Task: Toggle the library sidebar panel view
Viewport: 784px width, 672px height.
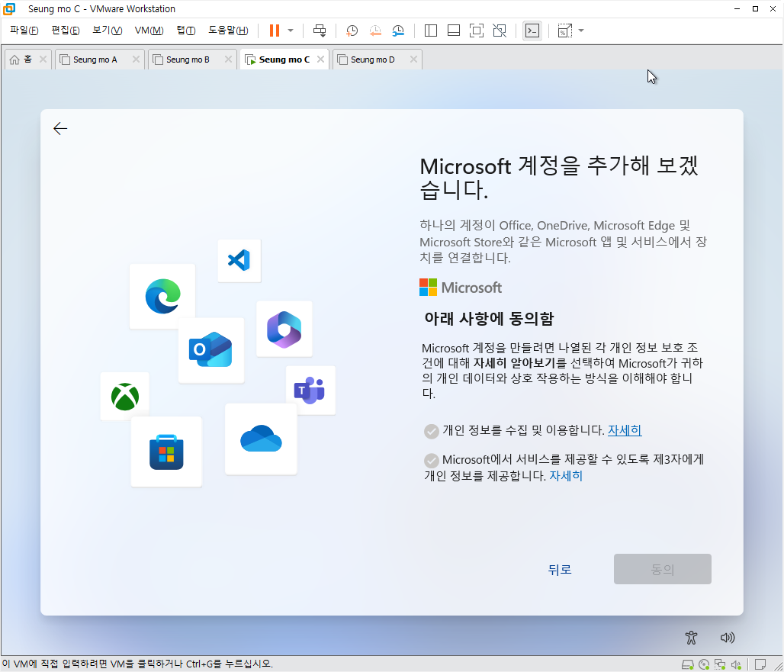Action: click(430, 31)
